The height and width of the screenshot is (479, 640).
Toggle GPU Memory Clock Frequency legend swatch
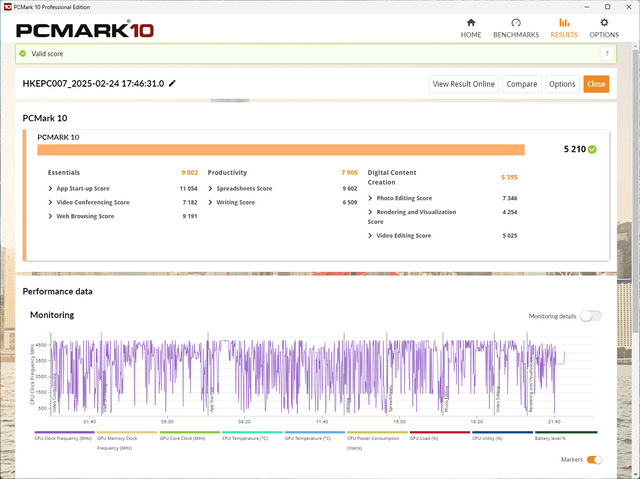pyautogui.click(x=127, y=432)
